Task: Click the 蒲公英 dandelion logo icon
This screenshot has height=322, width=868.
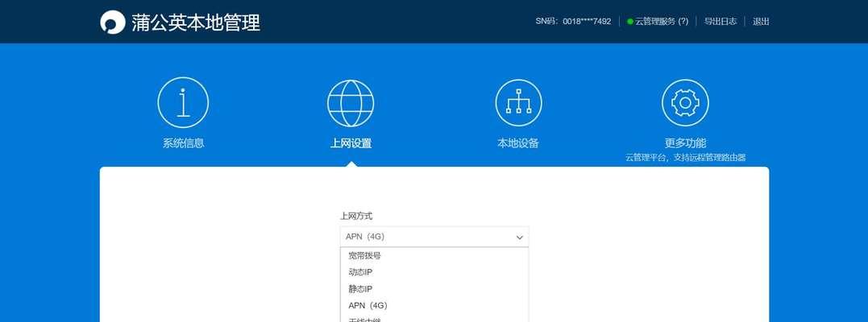Action: 113,22
